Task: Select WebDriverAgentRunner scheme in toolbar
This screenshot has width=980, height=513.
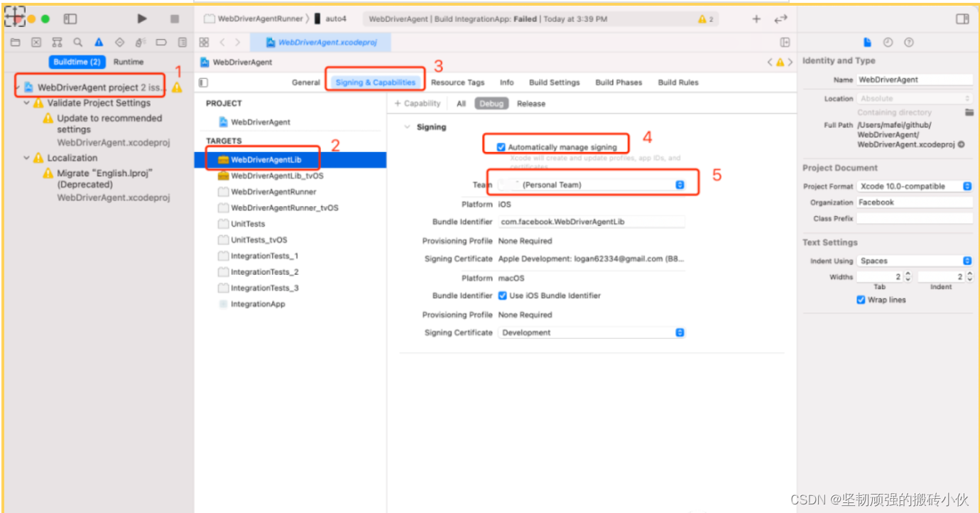Action: [x=254, y=19]
